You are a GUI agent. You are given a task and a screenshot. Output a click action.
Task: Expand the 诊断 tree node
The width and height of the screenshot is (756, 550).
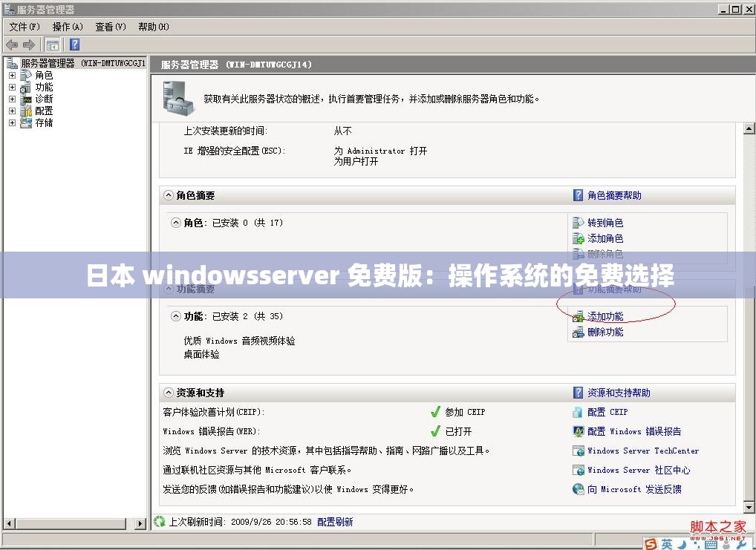coord(12,99)
